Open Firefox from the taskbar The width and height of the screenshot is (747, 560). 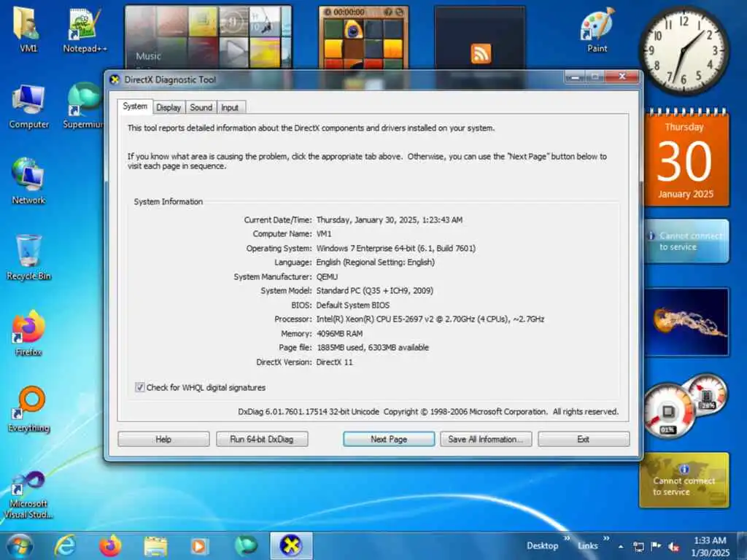tap(110, 545)
